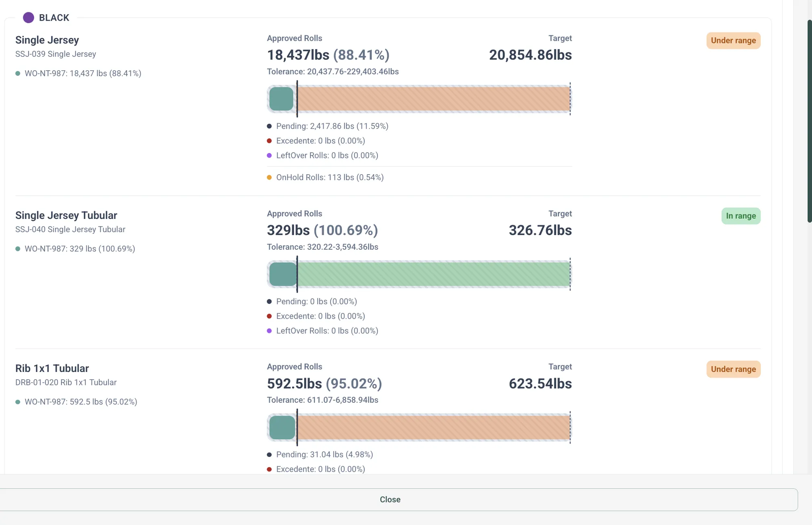Click Tolerance: 611.07-6,858.94lbs text
Screen dimensions: 812x525
[x=322, y=400]
